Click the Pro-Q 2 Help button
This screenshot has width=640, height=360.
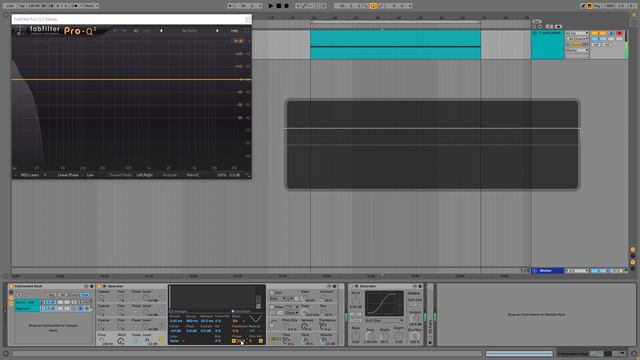click(x=234, y=31)
